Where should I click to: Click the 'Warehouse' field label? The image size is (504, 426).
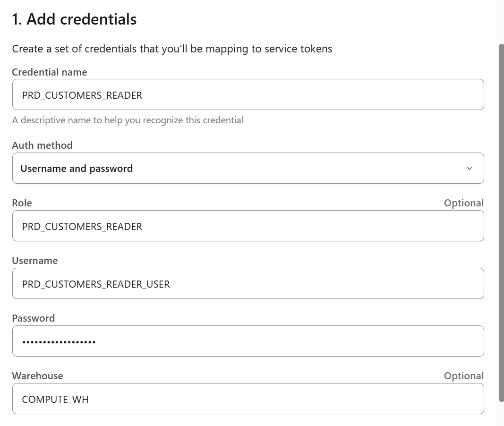click(37, 376)
